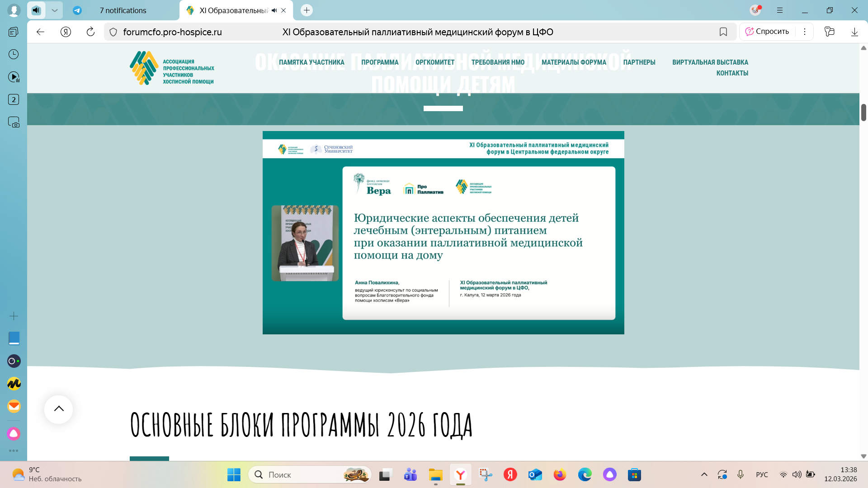
Task: Expand the tab group dropdown chevron
Action: [x=55, y=10]
